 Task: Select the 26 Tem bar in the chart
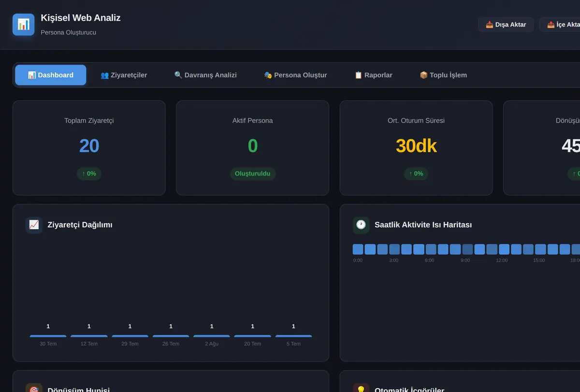coord(171,336)
